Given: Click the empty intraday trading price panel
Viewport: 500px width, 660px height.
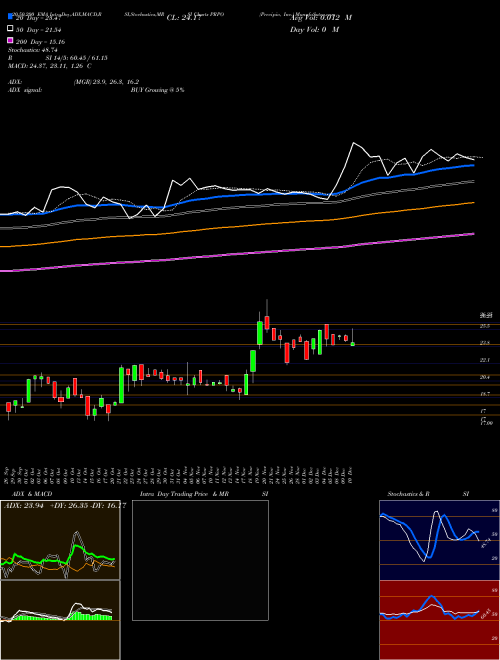Looking at the screenshot, I should tap(200, 560).
